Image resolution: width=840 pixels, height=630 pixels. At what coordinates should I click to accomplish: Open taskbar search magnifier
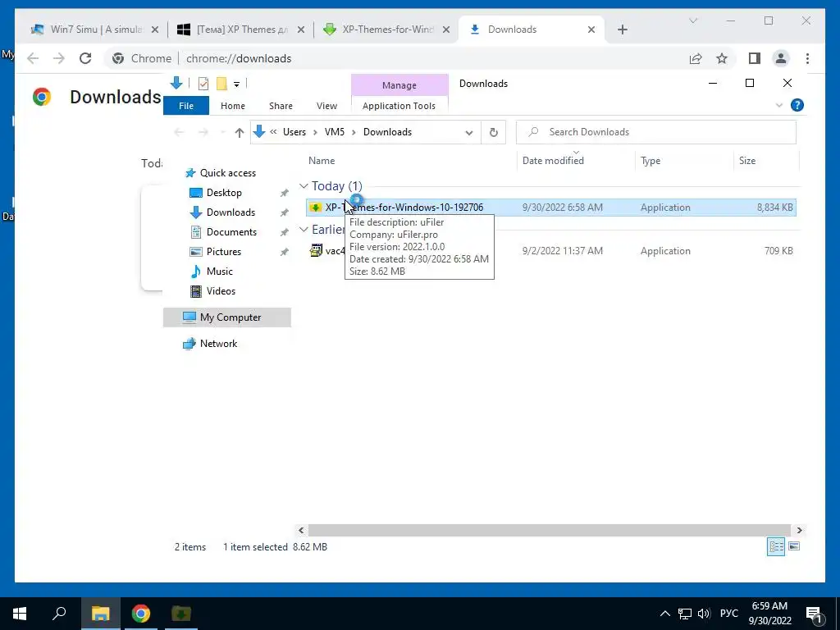click(59, 613)
